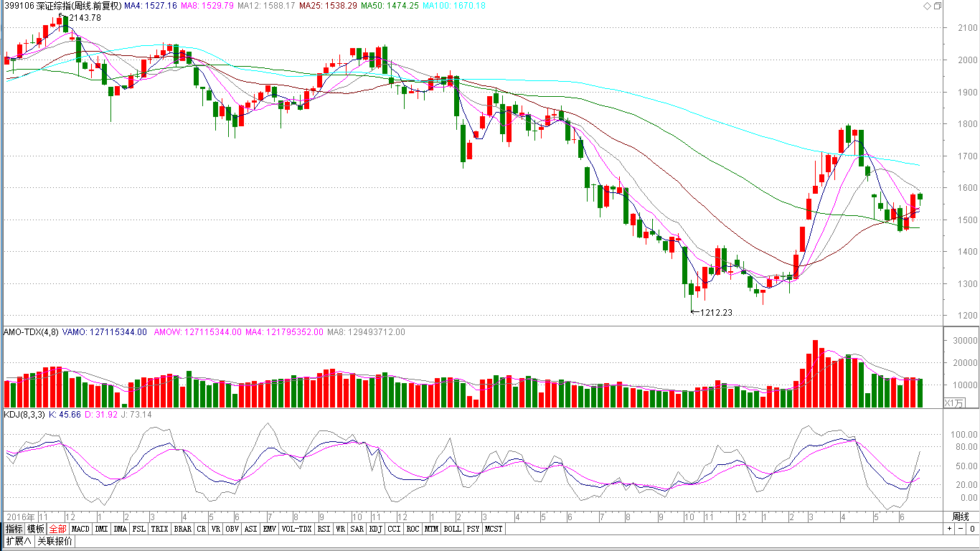
Task: Expand the 扩展∧ panel
Action: click(x=19, y=541)
